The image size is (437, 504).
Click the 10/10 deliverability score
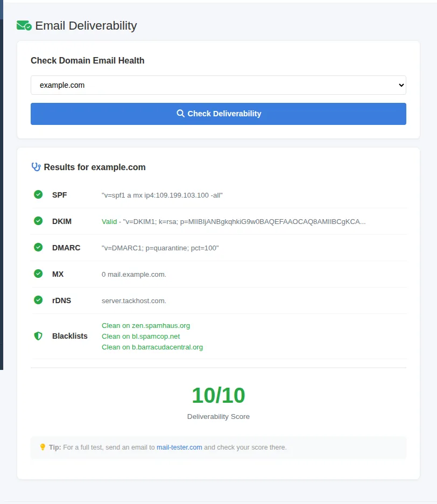[x=219, y=395]
